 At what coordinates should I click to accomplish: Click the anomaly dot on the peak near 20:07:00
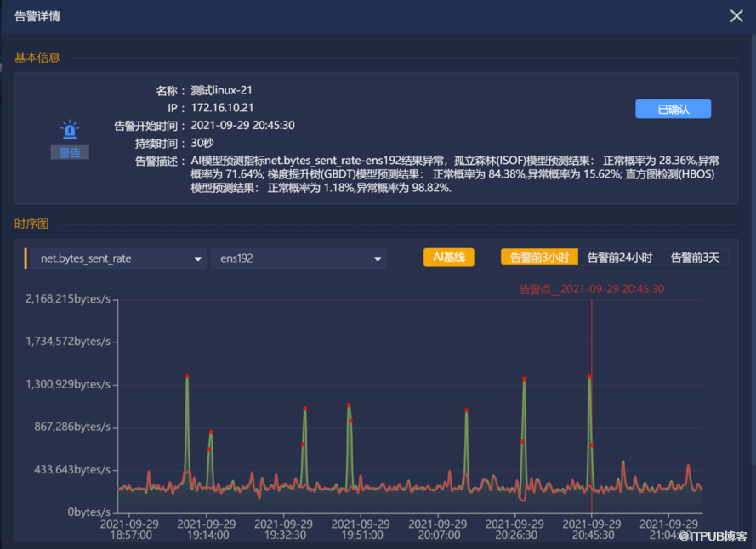coord(467,410)
